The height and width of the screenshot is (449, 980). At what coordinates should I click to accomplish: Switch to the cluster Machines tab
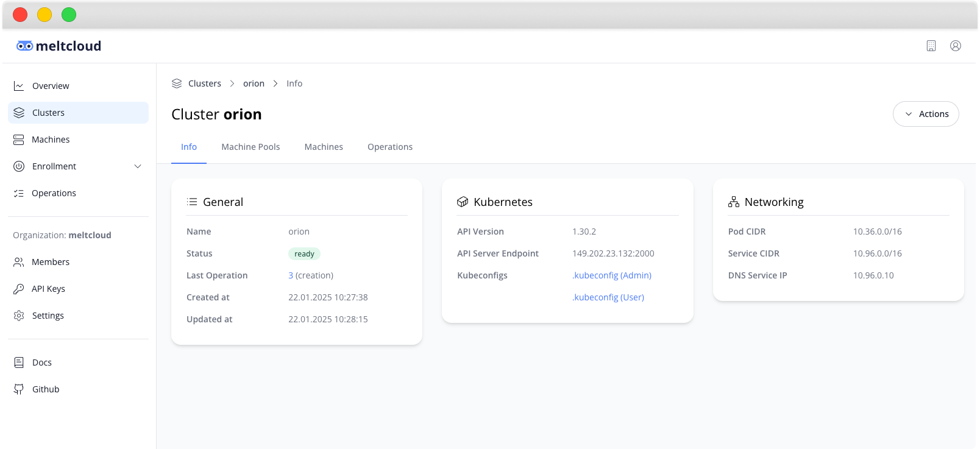pyautogui.click(x=324, y=147)
